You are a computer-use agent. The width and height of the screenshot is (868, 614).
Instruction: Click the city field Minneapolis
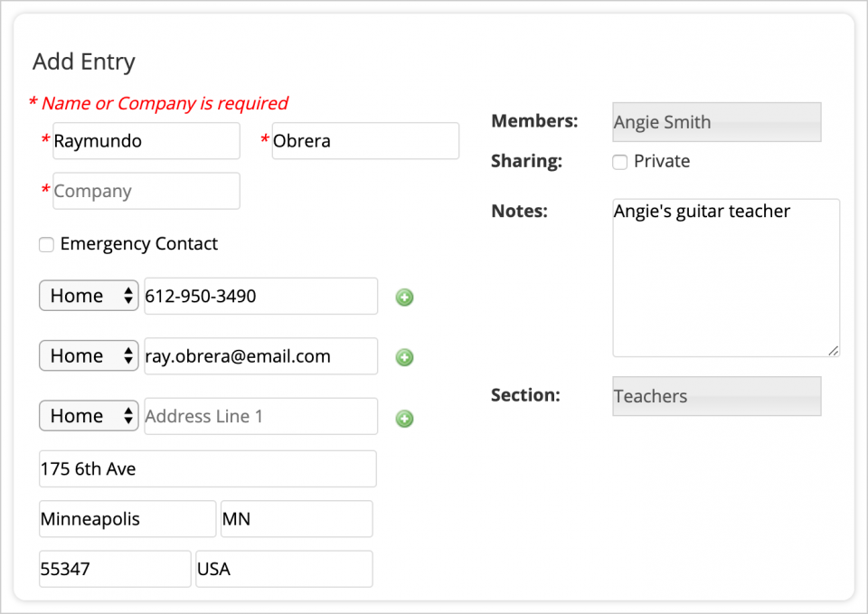pos(127,519)
